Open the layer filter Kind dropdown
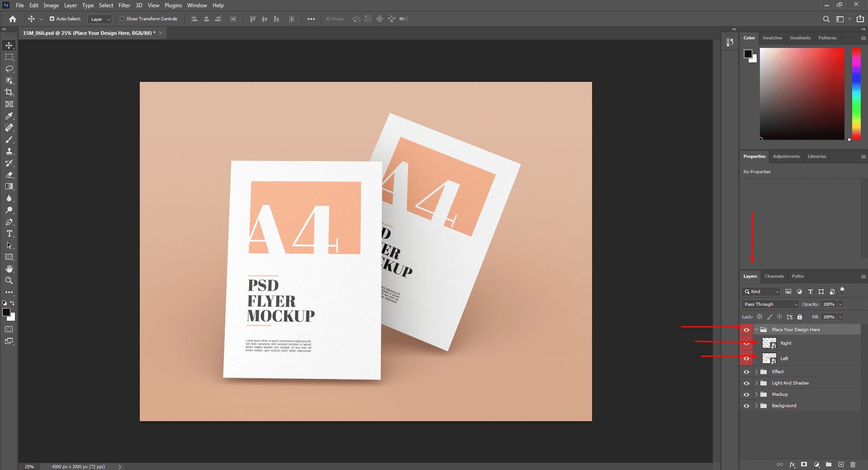Screen dimensions: 868x470 tap(761, 292)
